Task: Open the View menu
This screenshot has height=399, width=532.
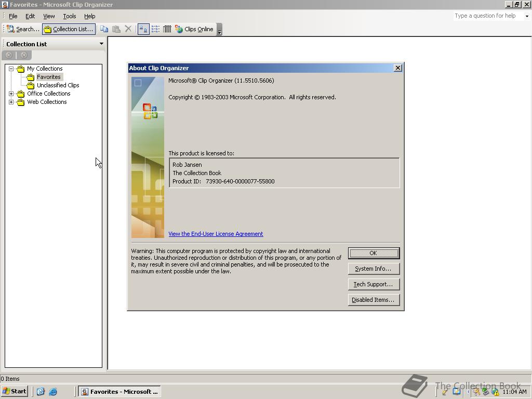Action: [x=49, y=16]
